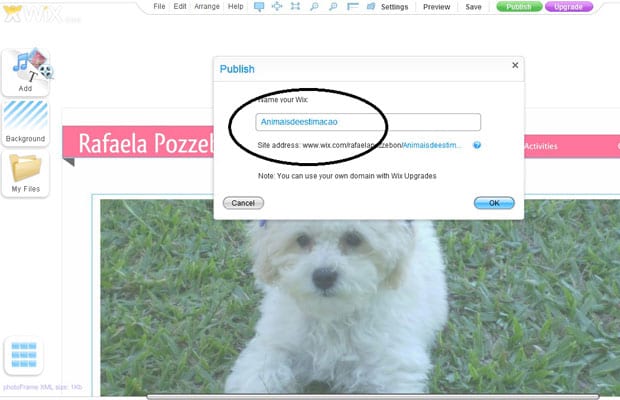This screenshot has height=400, width=620.
Task: Click OK in the Publish dialog
Action: 494,203
